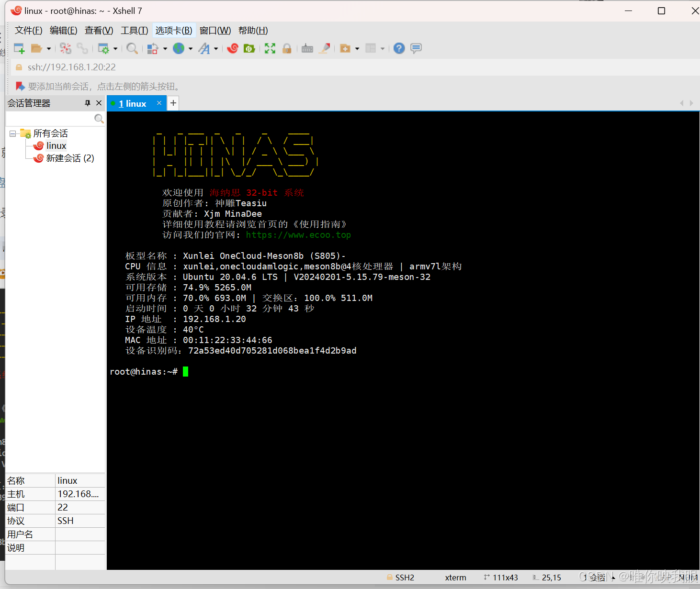This screenshot has width=700, height=589.
Task: Click the Reconnect chain-link icon
Action: tap(82, 48)
